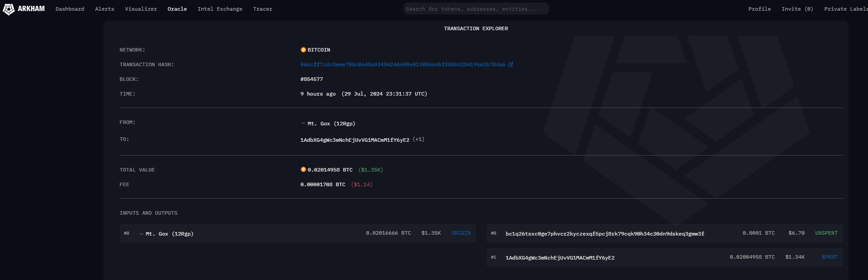Go to the Alerts page

[x=105, y=9]
